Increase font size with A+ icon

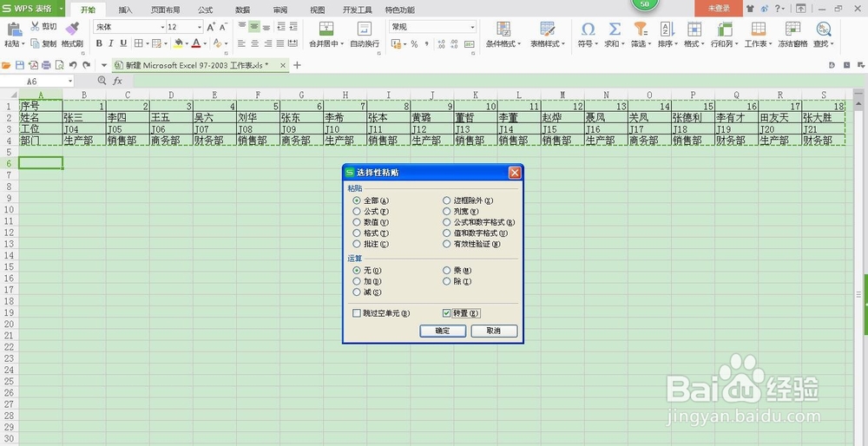pos(211,27)
